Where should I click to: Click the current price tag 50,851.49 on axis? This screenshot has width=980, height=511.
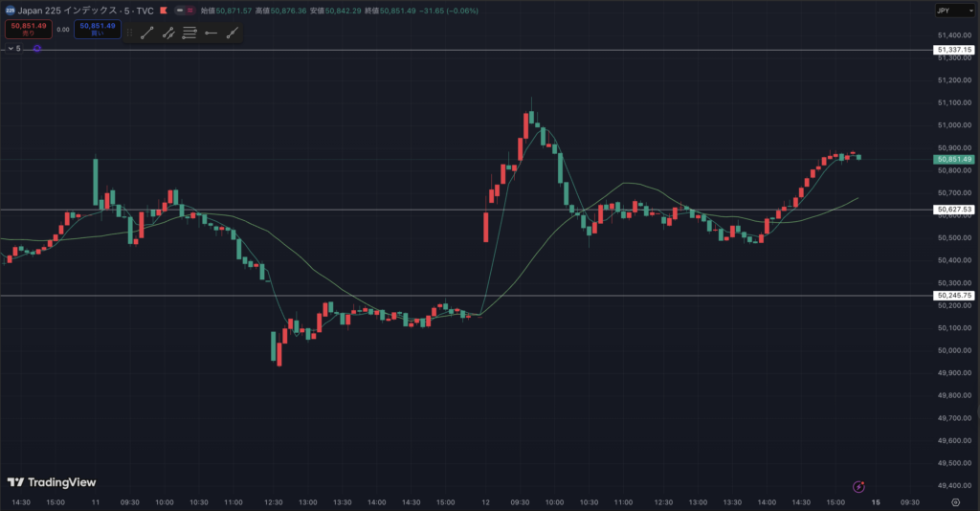(954, 159)
